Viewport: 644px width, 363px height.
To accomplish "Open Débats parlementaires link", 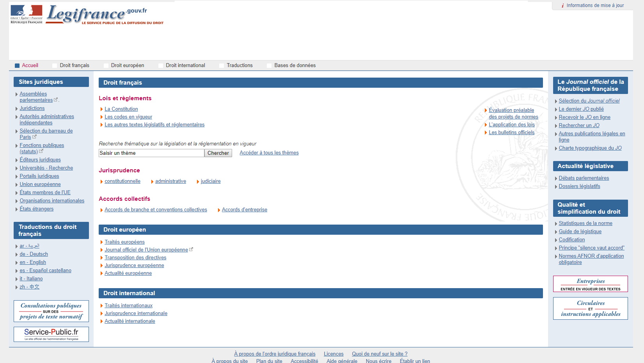I will (584, 178).
